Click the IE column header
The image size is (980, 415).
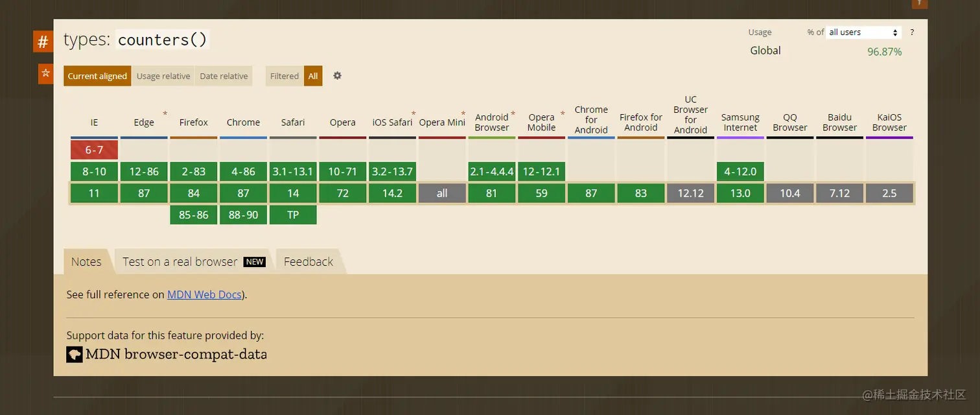94,123
